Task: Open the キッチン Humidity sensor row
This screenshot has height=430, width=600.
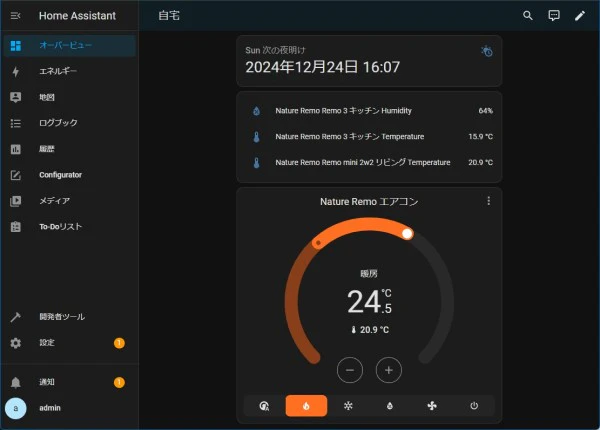Action: point(369,111)
